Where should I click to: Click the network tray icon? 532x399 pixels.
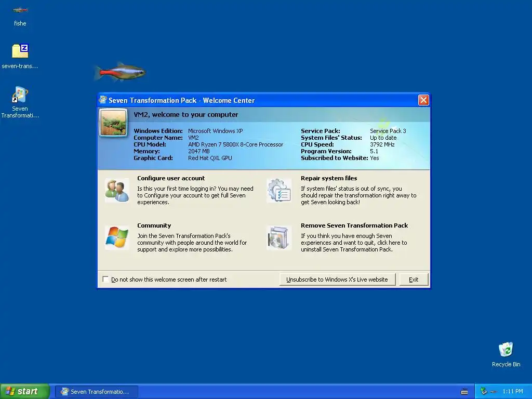[x=484, y=391]
